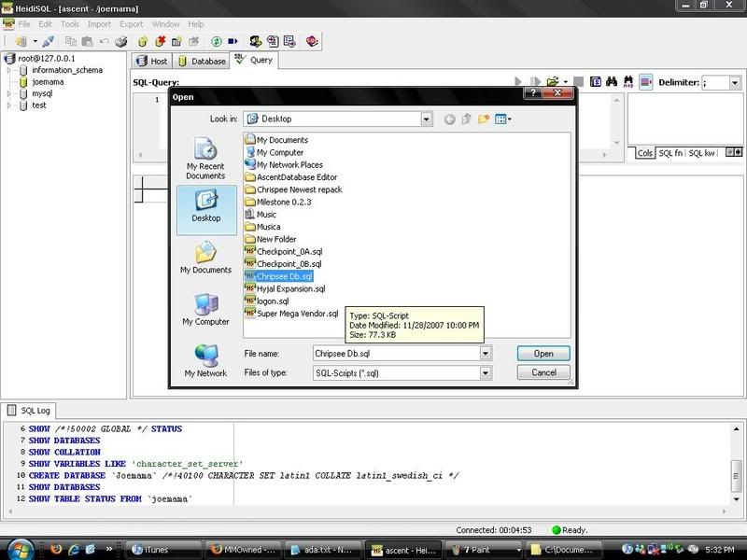The image size is (747, 560).
Task: Expand the mysql database tree node
Action: [9, 94]
